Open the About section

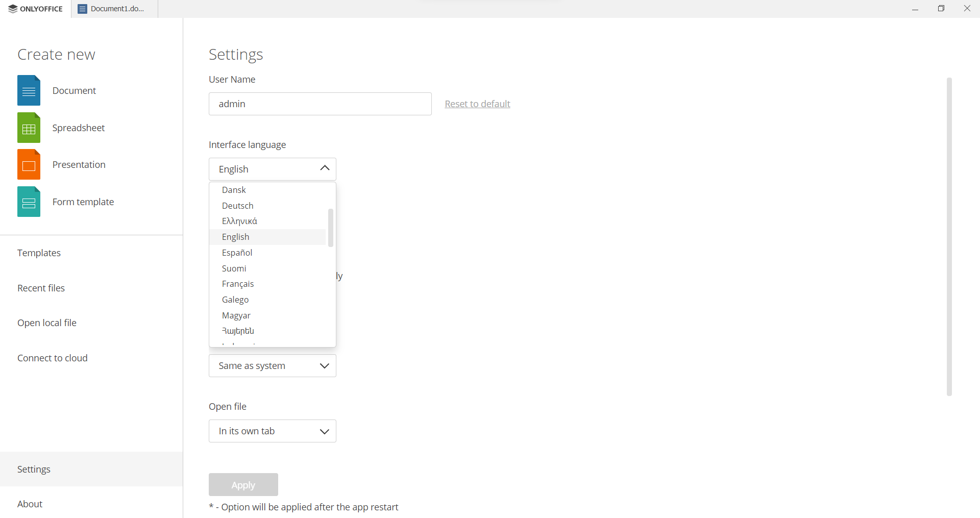(30, 504)
